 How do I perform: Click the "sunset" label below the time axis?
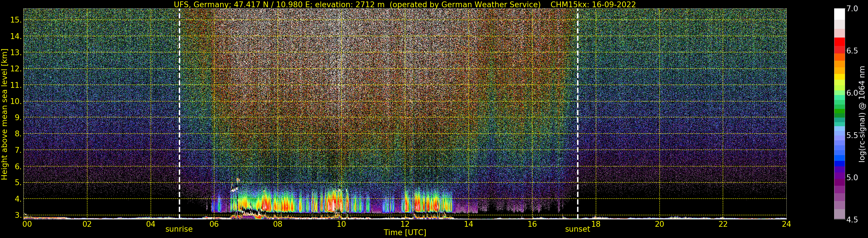[x=578, y=229]
